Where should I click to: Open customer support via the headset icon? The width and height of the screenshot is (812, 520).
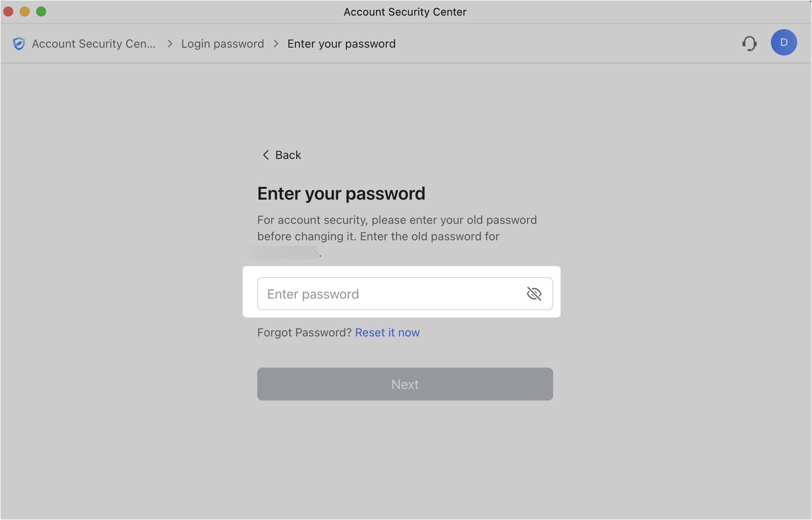coord(750,43)
